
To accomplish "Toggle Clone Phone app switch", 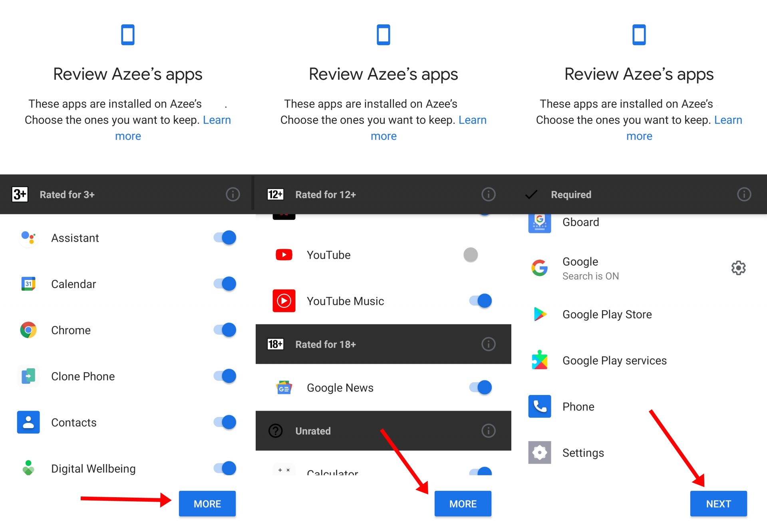I will [225, 376].
